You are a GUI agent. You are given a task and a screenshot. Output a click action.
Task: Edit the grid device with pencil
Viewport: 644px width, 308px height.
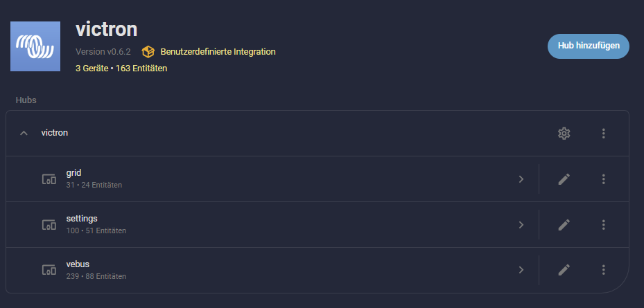[x=564, y=179]
